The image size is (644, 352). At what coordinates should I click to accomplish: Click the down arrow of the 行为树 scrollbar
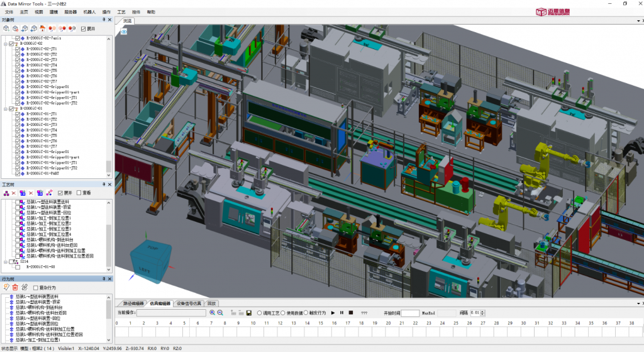coord(109,339)
